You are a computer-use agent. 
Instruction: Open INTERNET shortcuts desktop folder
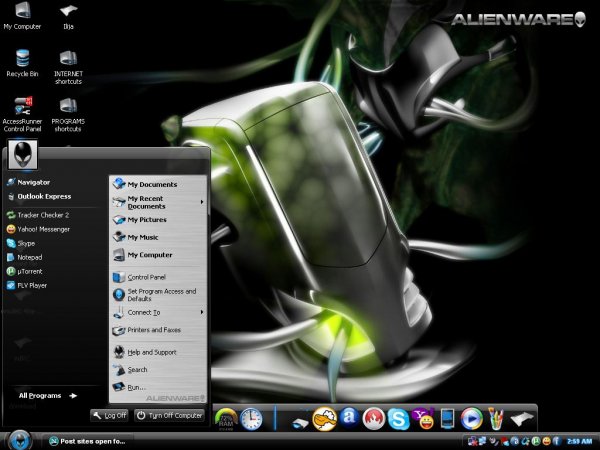(68, 67)
